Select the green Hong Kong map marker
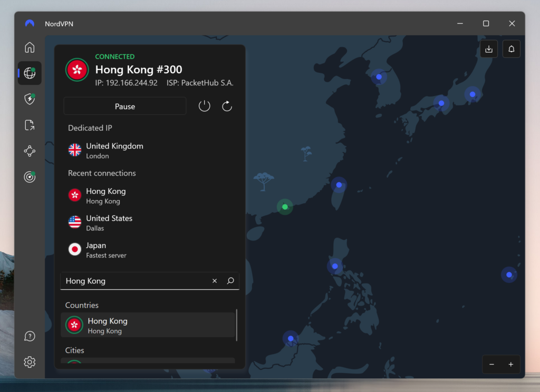This screenshot has width=540, height=392. pos(285,207)
